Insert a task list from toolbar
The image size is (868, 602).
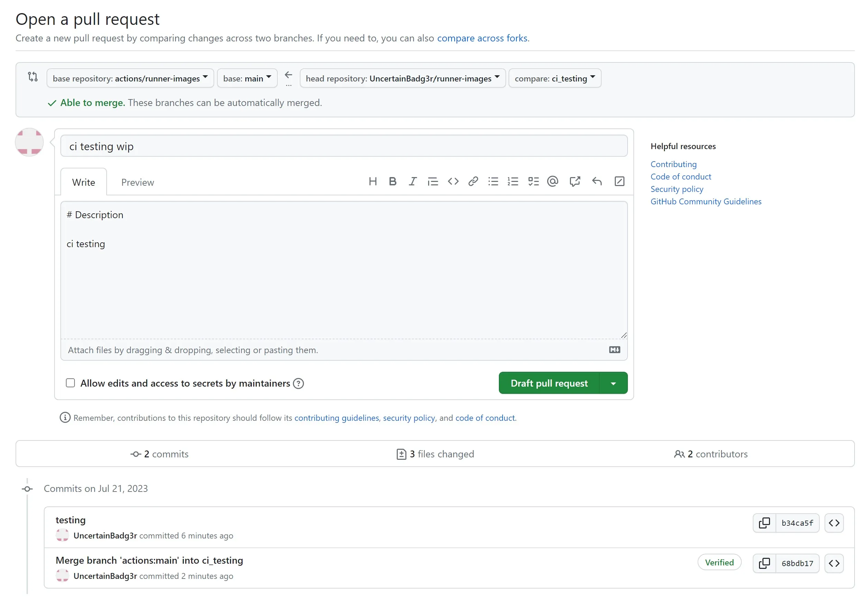[x=533, y=182]
